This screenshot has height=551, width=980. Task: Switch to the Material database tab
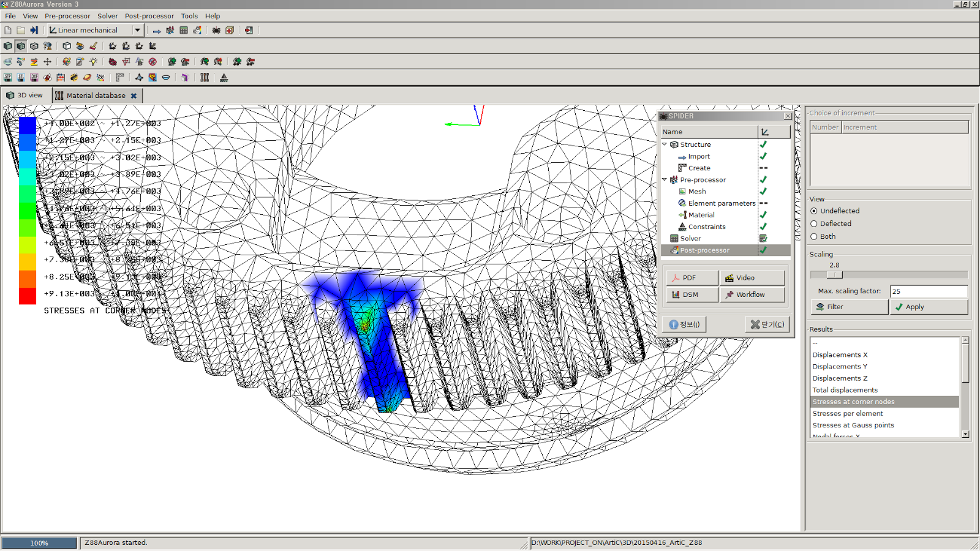(x=96, y=95)
